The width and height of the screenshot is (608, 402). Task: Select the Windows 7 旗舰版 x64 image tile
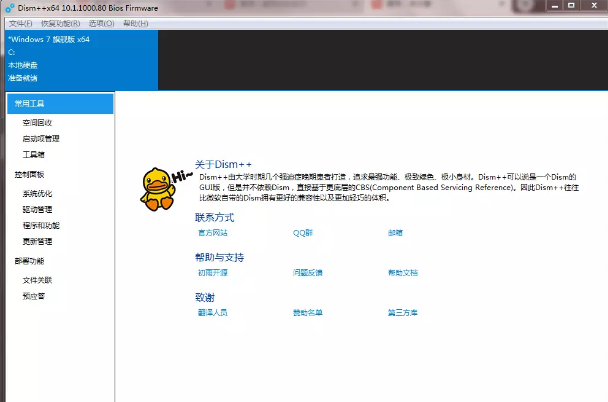tap(82, 60)
